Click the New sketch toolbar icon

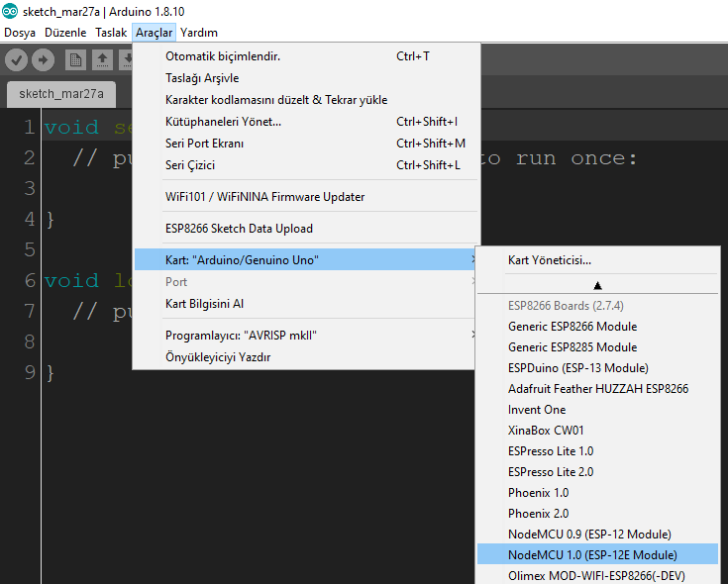point(75,60)
